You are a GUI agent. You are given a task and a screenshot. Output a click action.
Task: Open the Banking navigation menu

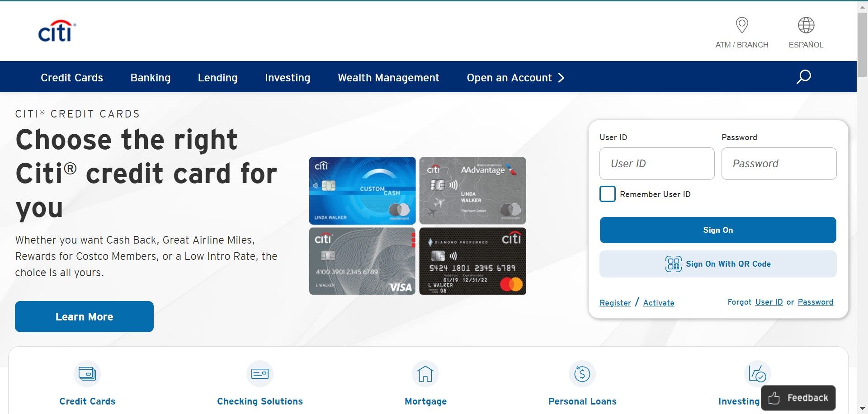[151, 78]
